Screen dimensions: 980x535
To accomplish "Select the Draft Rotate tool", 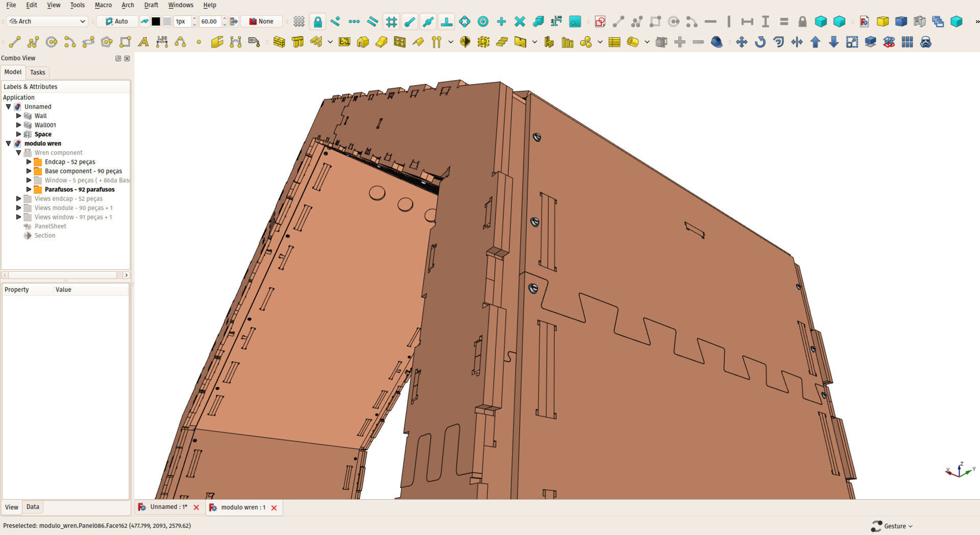I will (760, 42).
